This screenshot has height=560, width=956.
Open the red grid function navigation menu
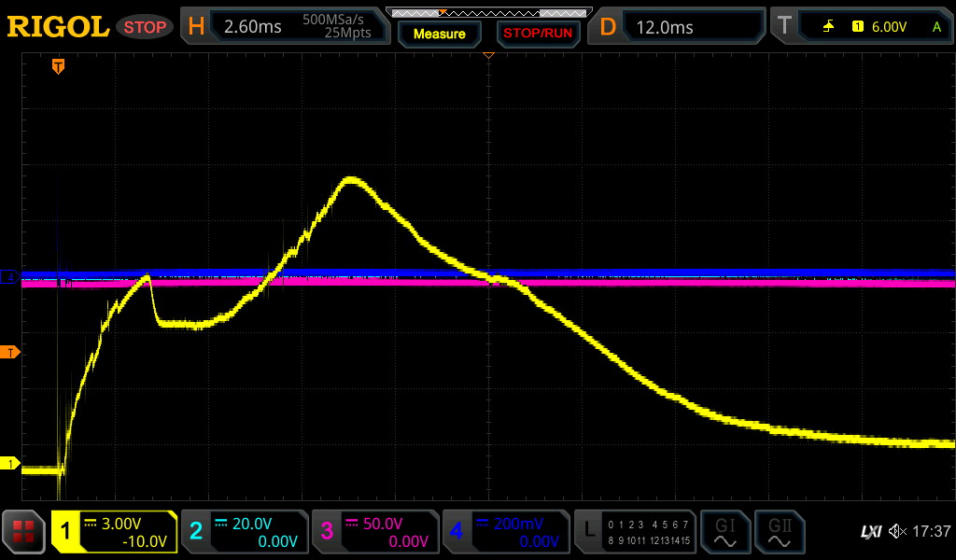pos(24,532)
